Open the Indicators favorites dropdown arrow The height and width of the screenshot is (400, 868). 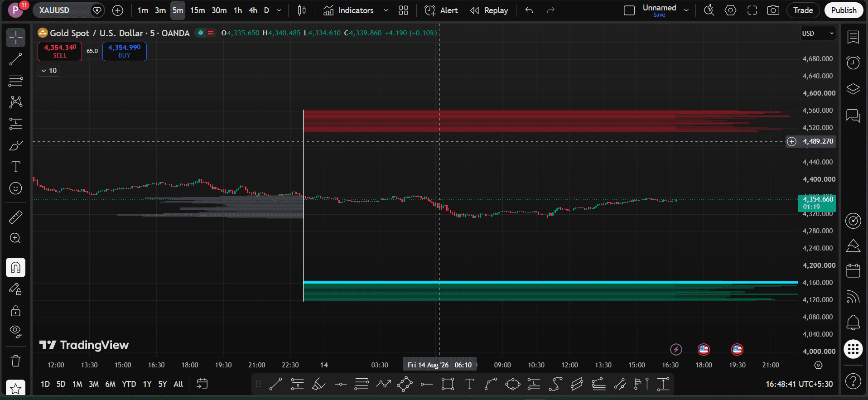click(386, 10)
